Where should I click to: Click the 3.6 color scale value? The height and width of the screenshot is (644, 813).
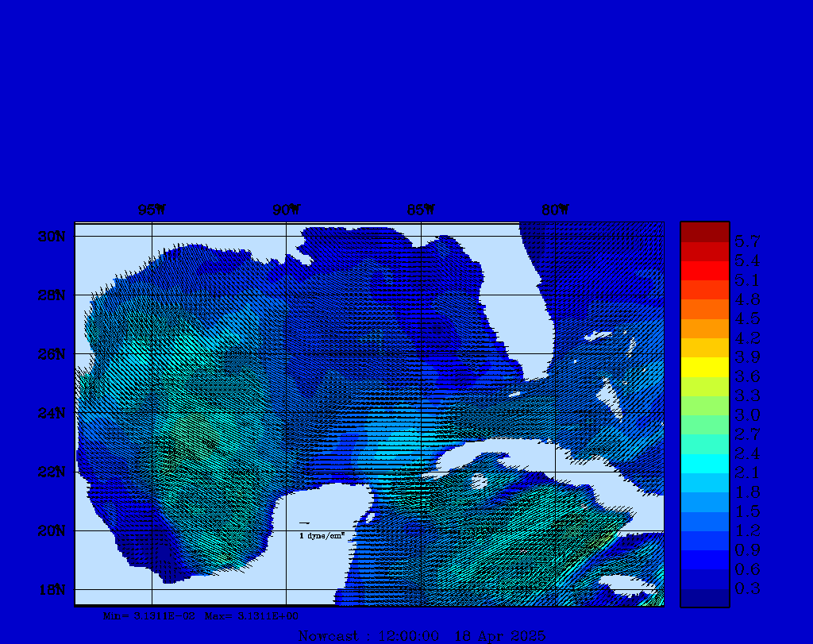(x=747, y=376)
